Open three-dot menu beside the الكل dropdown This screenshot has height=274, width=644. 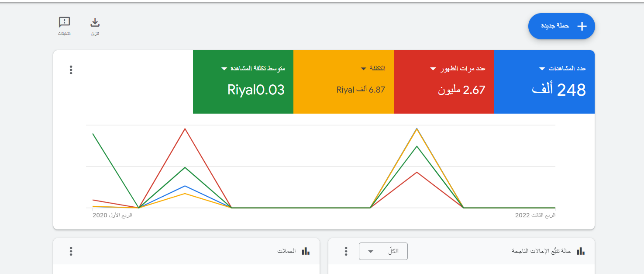tap(346, 251)
